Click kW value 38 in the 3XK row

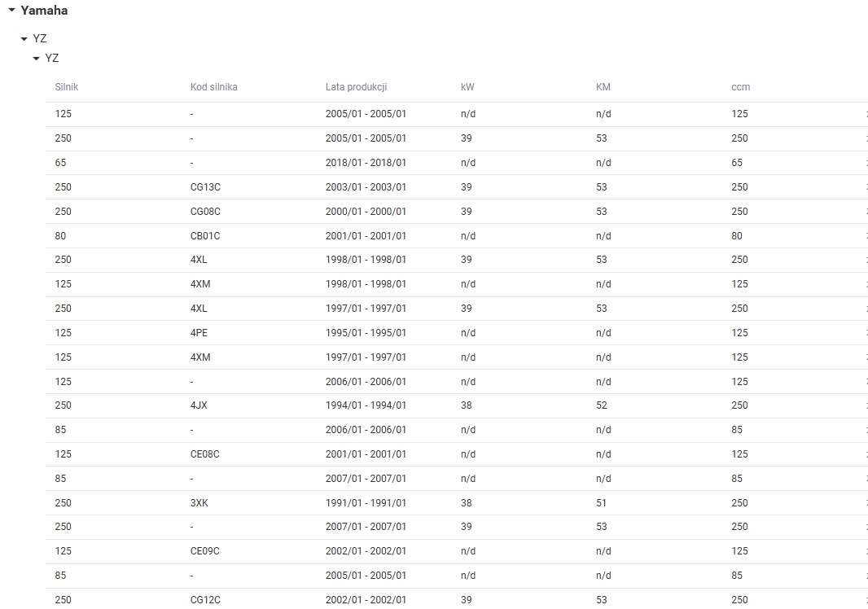coord(466,502)
